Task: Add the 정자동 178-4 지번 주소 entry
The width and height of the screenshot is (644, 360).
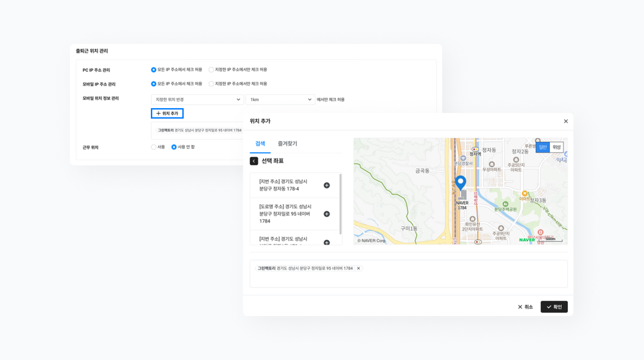Action: point(326,185)
